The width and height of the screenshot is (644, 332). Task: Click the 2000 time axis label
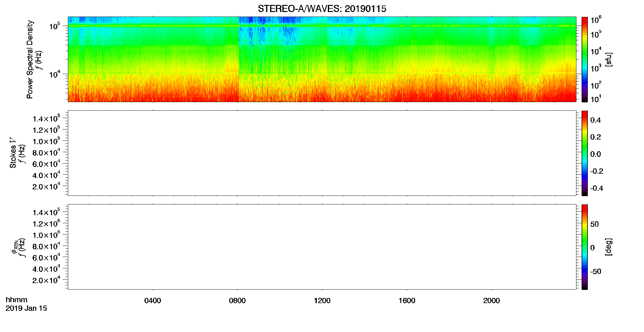point(491,301)
